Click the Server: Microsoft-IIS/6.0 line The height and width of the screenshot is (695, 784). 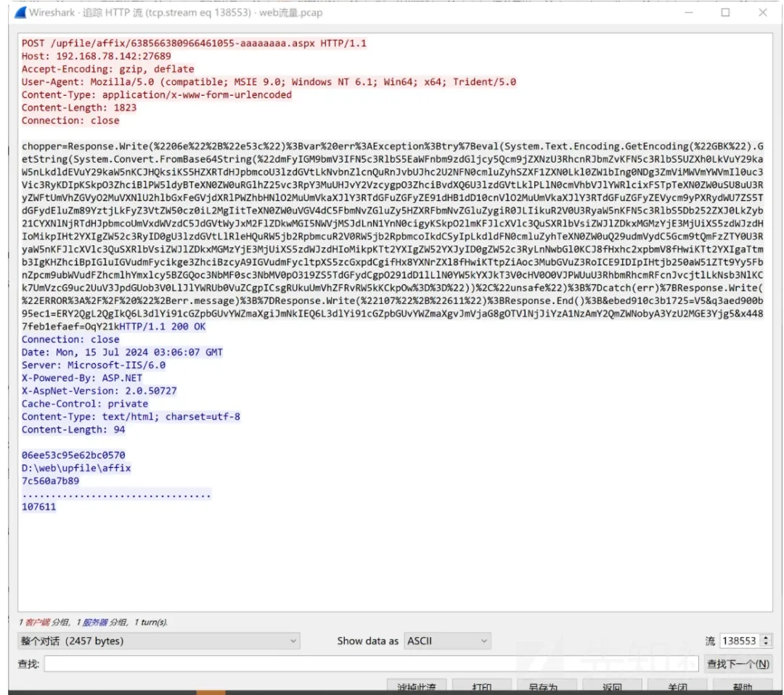pos(94,365)
